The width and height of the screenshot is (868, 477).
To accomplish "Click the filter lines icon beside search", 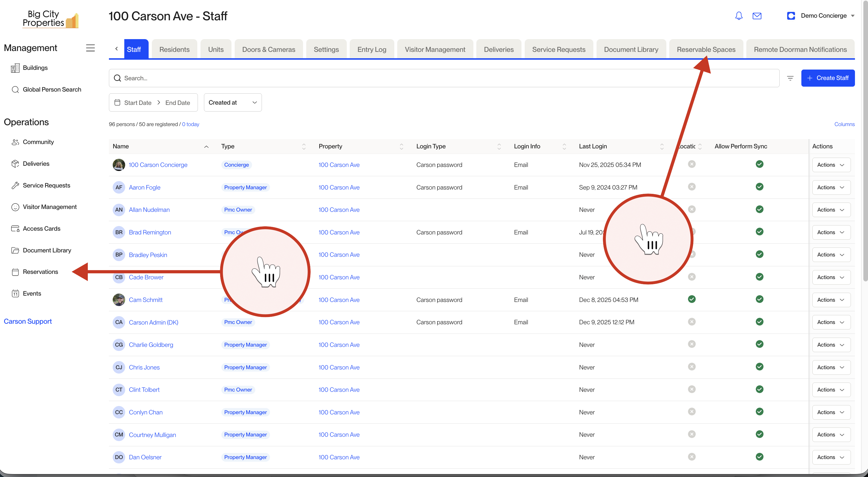I will click(790, 78).
